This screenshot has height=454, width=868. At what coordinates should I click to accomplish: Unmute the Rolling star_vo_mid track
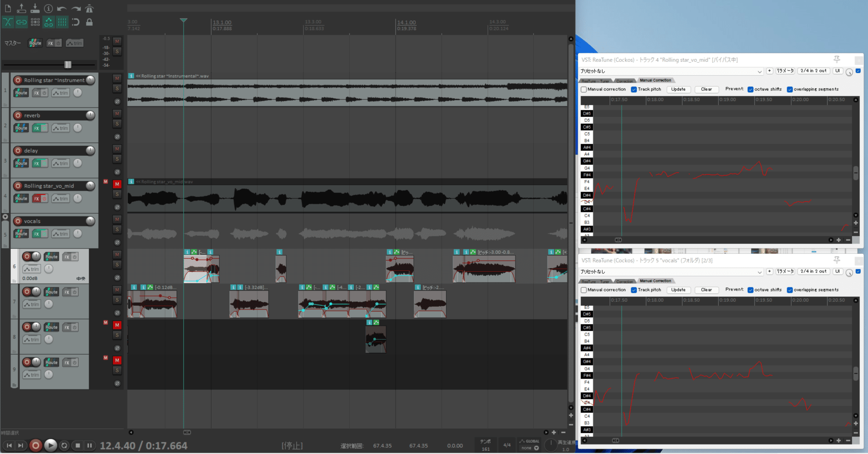tap(117, 184)
